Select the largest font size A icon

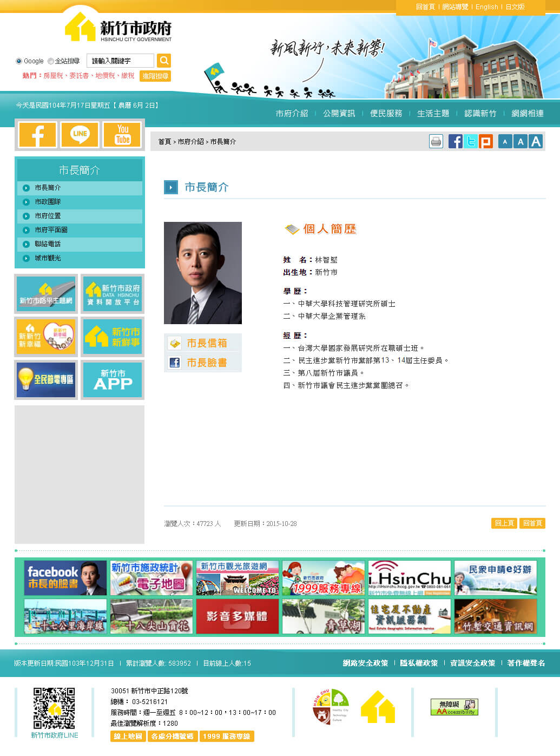[x=536, y=142]
